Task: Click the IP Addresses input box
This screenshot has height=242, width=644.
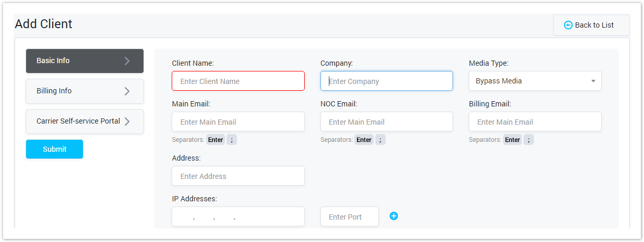Action: (x=238, y=217)
